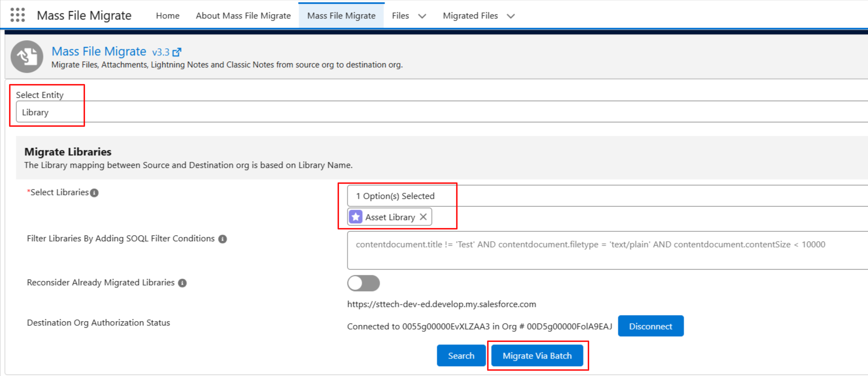
Task: Show info for Reconsider Already Migrated Libraries
Action: pyautogui.click(x=182, y=283)
